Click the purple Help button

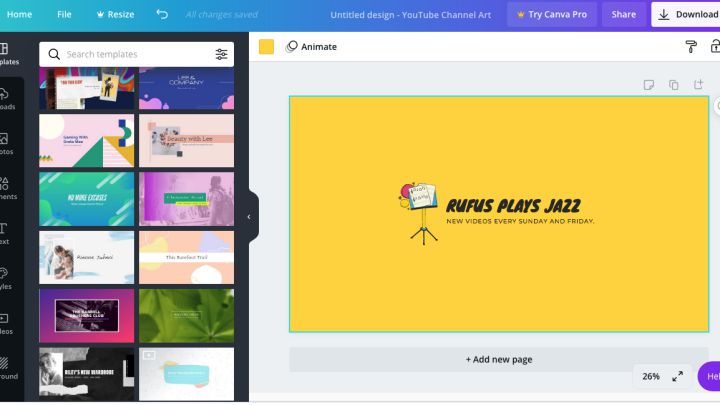pos(709,376)
